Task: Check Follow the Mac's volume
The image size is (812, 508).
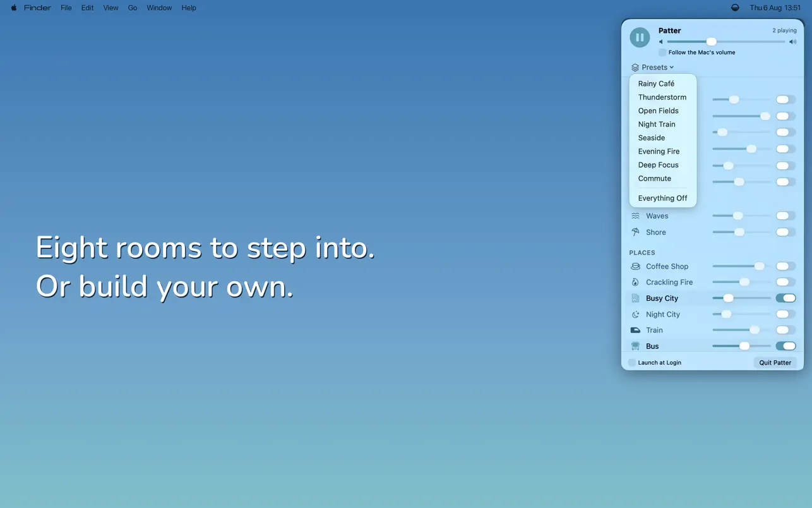Action: [662, 52]
